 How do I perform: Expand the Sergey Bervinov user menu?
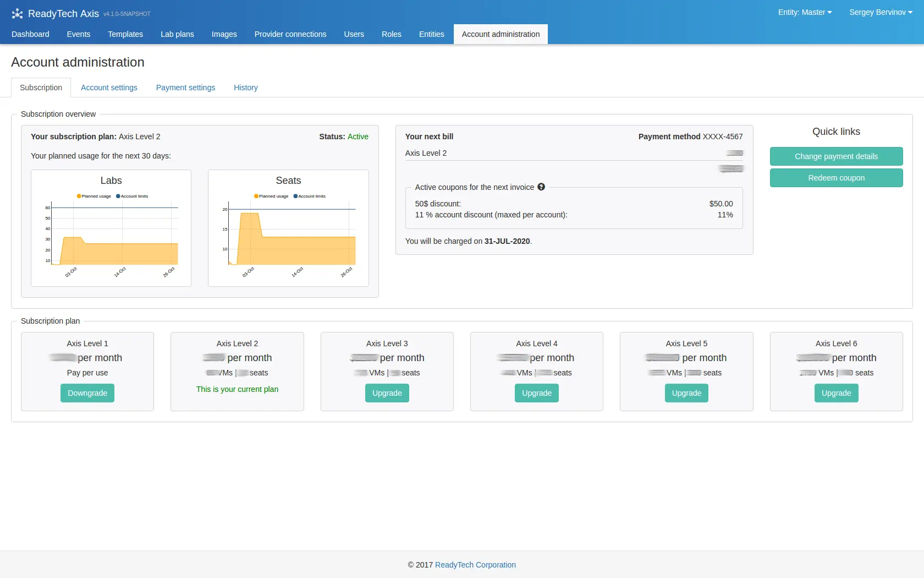coord(880,12)
